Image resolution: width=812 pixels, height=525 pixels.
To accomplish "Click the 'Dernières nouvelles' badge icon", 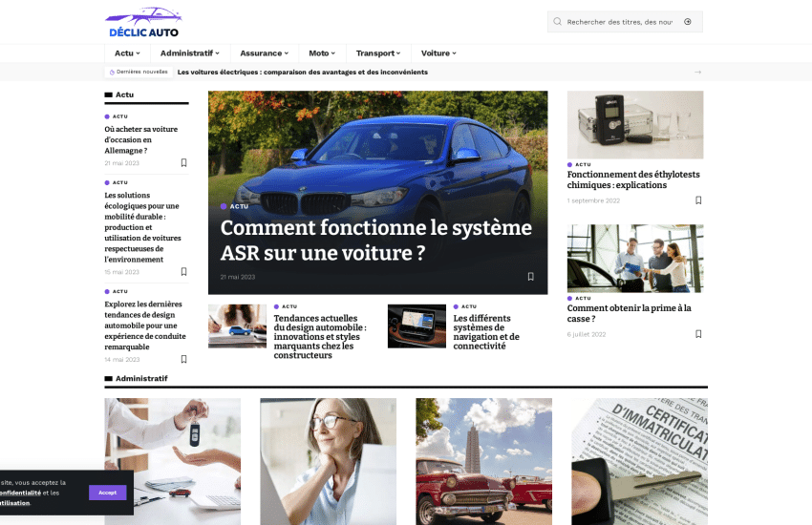I will point(113,72).
